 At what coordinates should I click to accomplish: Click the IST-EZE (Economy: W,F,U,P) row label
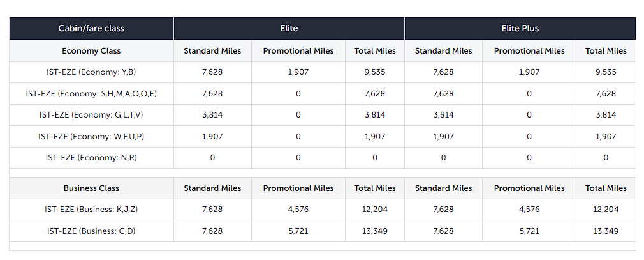pyautogui.click(x=91, y=136)
